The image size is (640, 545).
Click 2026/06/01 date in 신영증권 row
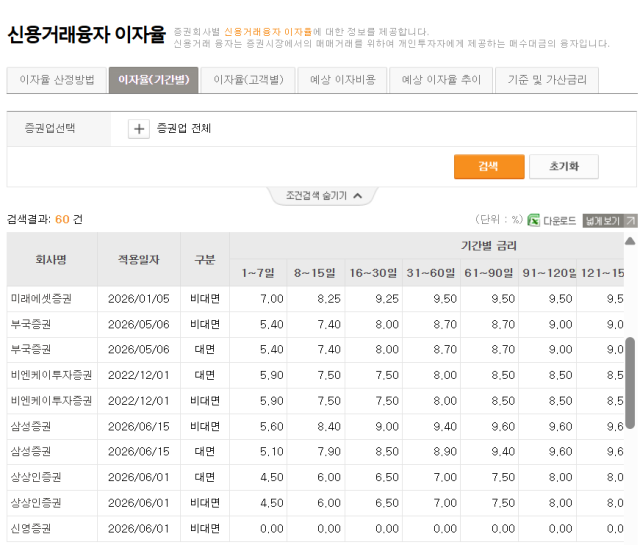139,529
